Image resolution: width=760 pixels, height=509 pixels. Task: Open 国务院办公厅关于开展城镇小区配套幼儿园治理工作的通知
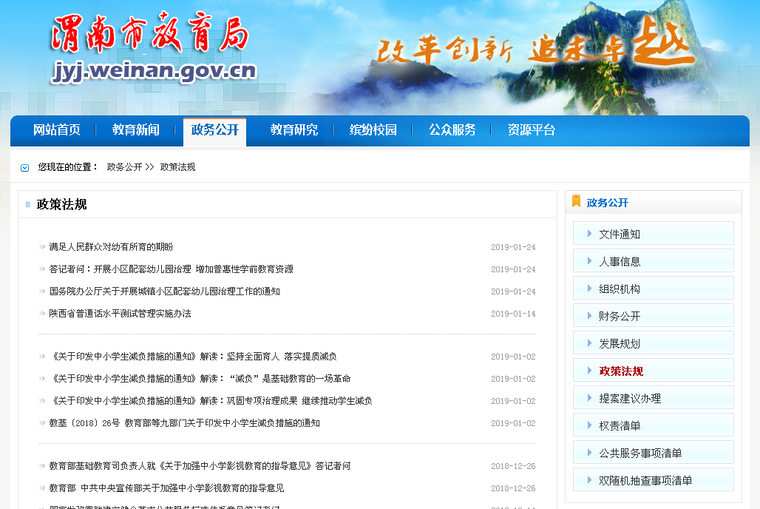point(165,291)
